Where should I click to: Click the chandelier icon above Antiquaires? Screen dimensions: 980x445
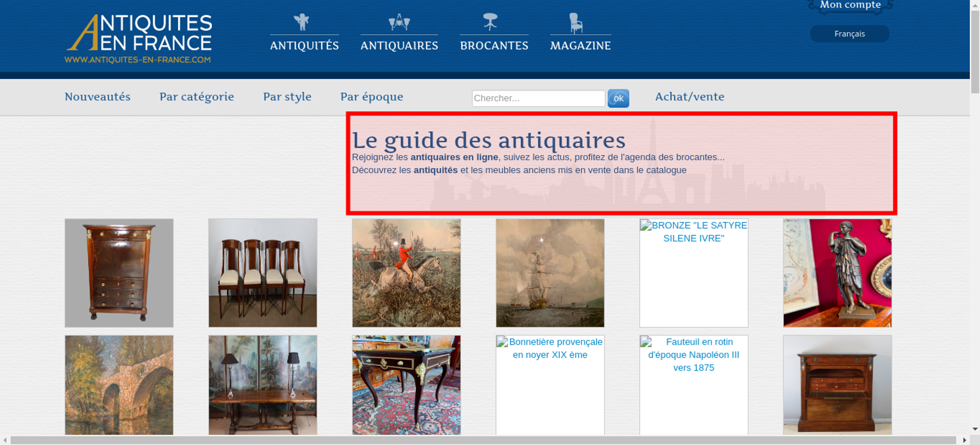[x=399, y=22]
